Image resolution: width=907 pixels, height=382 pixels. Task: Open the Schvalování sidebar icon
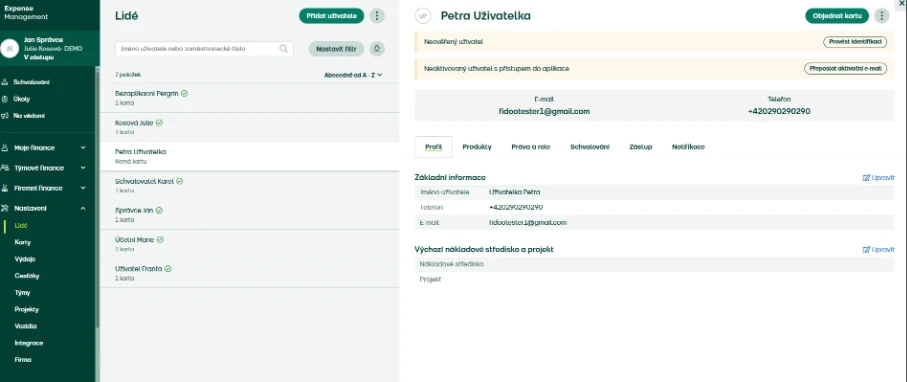[5, 82]
